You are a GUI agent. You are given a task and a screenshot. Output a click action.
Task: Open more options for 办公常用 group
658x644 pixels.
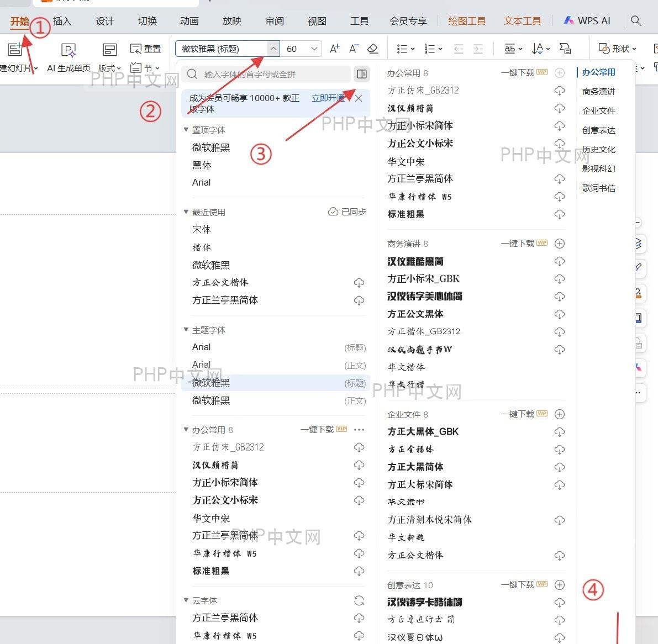[x=359, y=430]
